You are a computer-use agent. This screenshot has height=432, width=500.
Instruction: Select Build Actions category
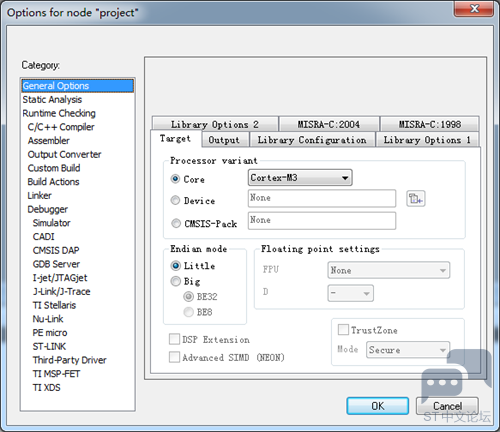[x=53, y=181]
